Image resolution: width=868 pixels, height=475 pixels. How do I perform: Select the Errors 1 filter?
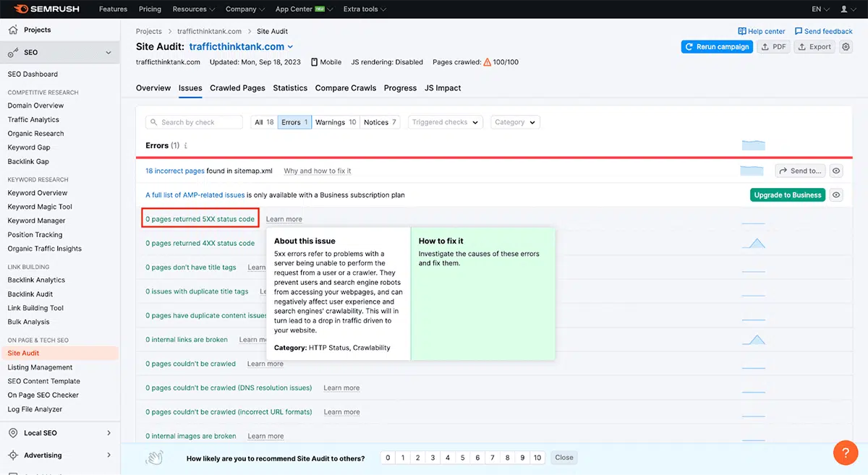[x=294, y=122]
